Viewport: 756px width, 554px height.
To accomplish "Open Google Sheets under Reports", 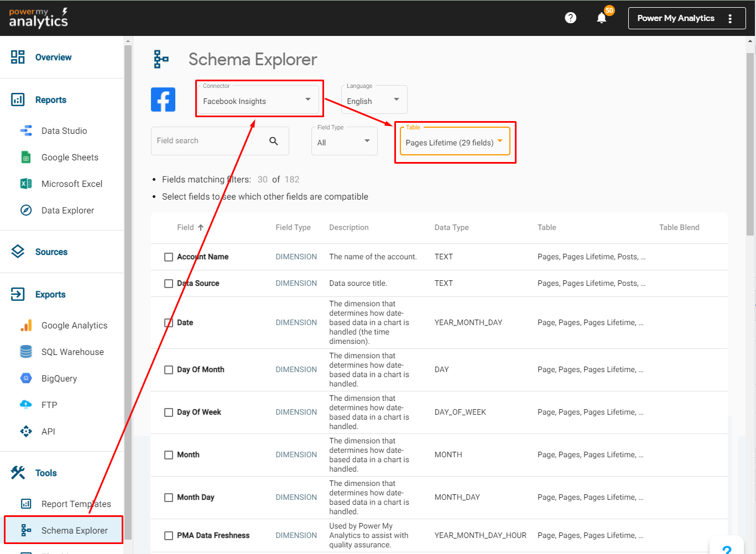I will pyautogui.click(x=70, y=158).
